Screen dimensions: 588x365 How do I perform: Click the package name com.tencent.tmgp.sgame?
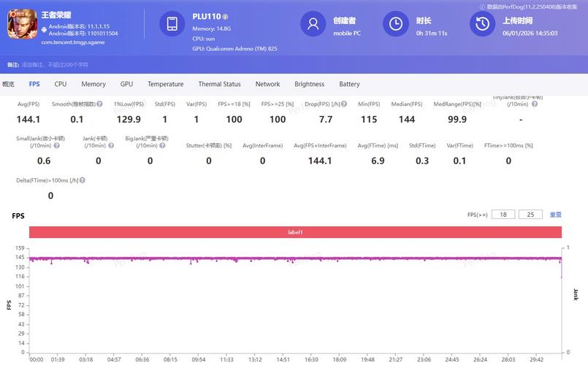pos(73,42)
